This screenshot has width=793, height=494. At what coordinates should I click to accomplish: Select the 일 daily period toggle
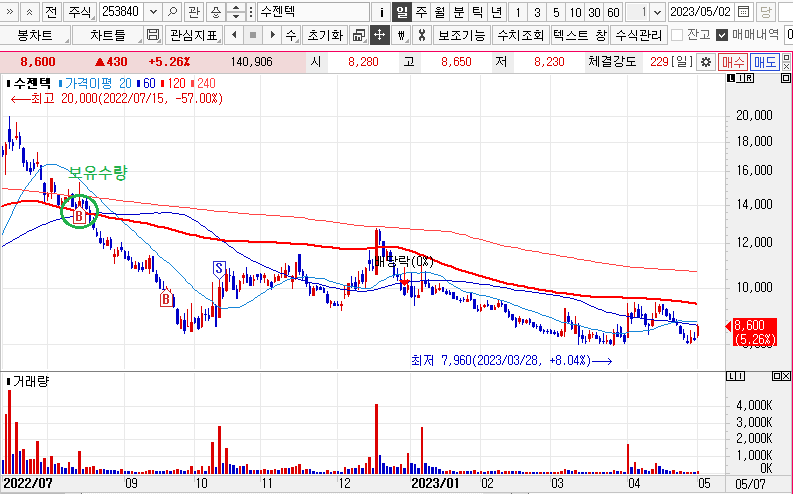pos(401,12)
